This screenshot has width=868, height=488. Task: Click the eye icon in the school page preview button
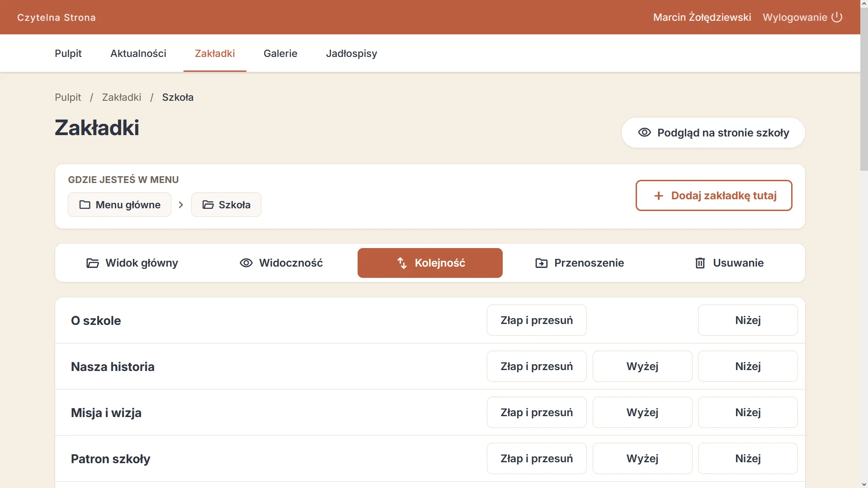click(644, 132)
